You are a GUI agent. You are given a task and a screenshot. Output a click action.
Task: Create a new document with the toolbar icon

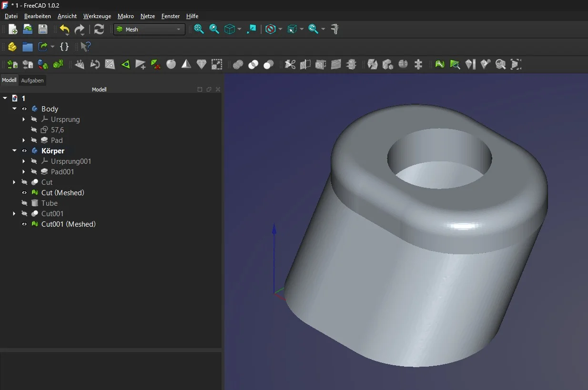click(13, 30)
